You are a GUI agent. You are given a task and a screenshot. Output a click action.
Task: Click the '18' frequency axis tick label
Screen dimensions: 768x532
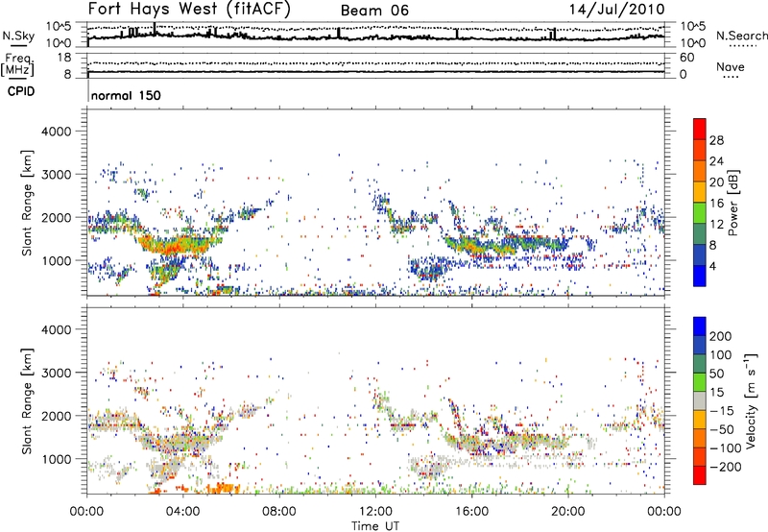pos(64,58)
